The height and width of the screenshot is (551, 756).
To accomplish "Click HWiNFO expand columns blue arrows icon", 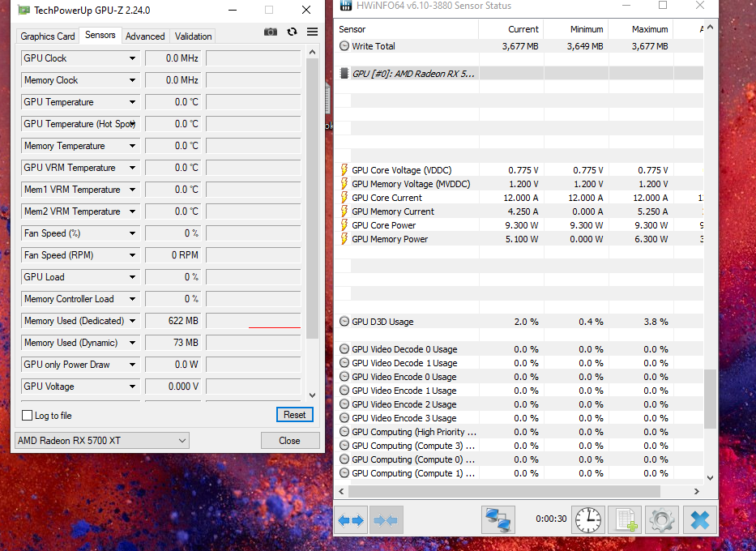I will (x=351, y=520).
